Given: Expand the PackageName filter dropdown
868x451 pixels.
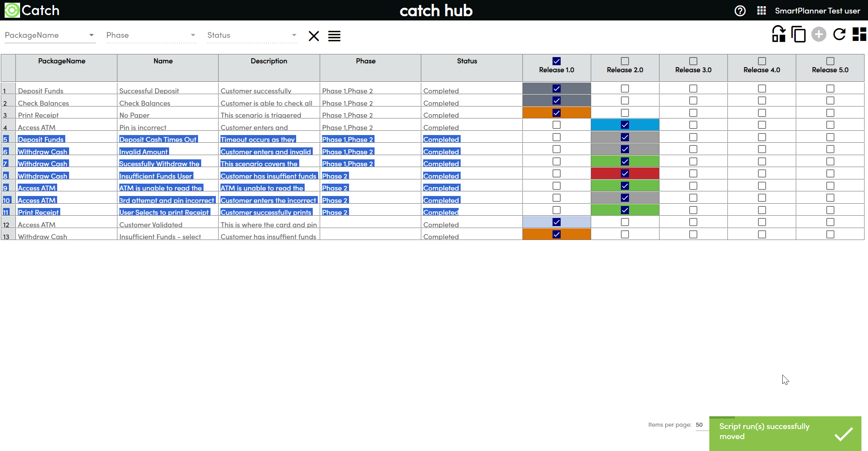Looking at the screenshot, I should [91, 35].
